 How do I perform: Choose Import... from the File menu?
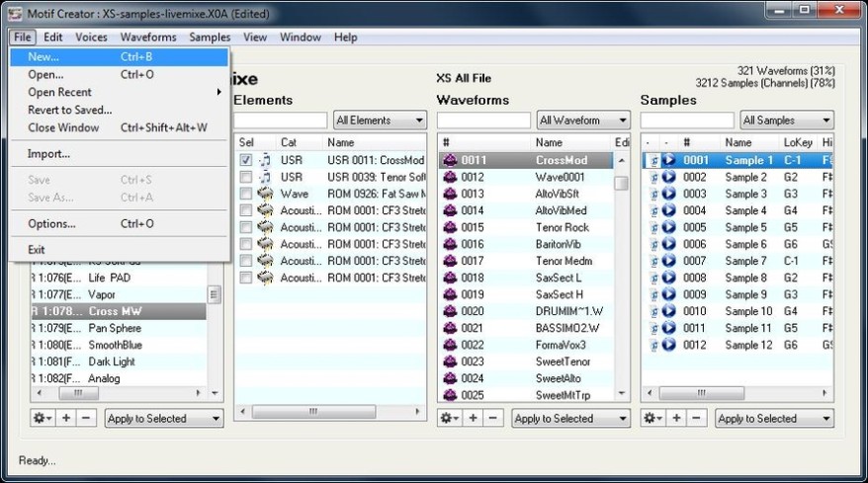pyautogui.click(x=119, y=154)
